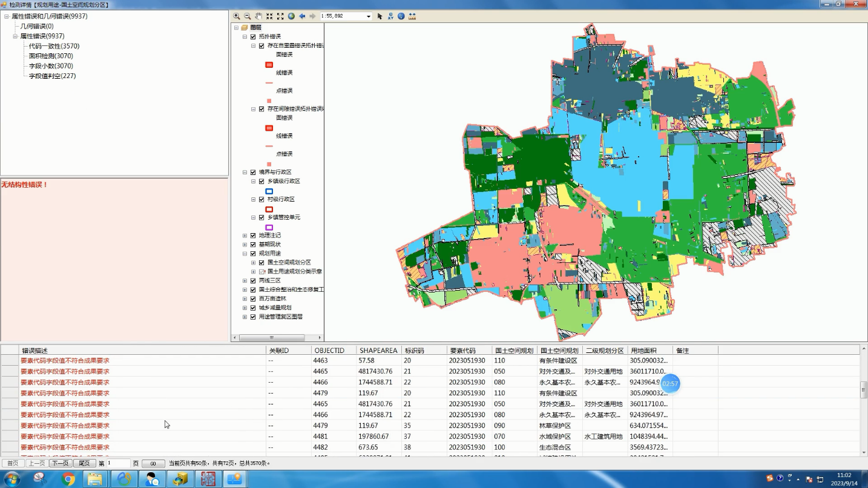Click the full extent globe icon
Screen dimensions: 868x488
[x=291, y=16]
